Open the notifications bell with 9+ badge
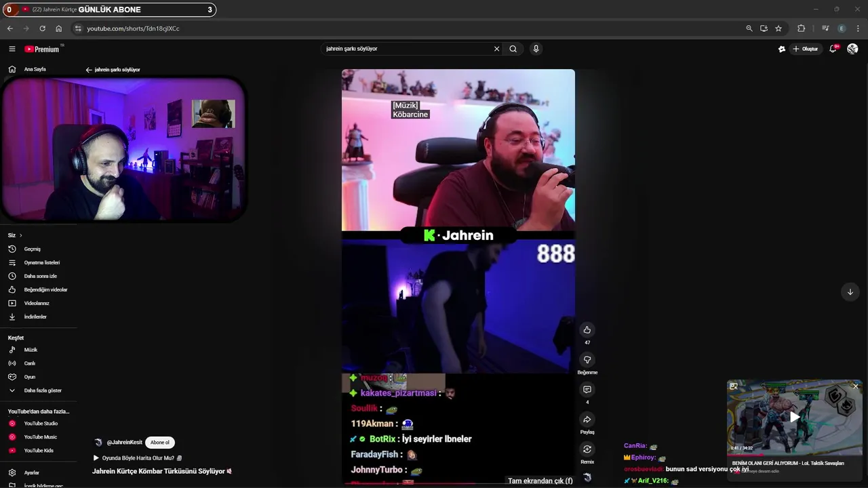 [833, 49]
